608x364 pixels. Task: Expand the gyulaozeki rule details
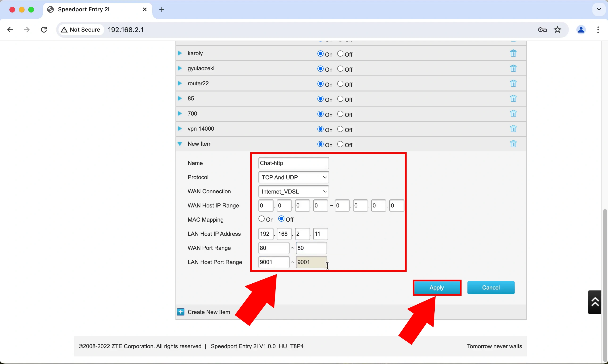point(180,68)
